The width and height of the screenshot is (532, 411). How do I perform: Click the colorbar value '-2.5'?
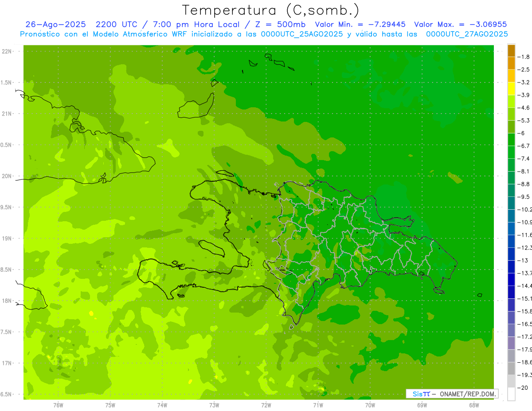(x=524, y=70)
